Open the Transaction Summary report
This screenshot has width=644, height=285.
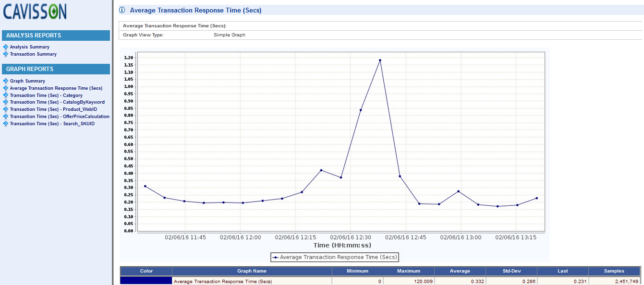pyautogui.click(x=33, y=54)
